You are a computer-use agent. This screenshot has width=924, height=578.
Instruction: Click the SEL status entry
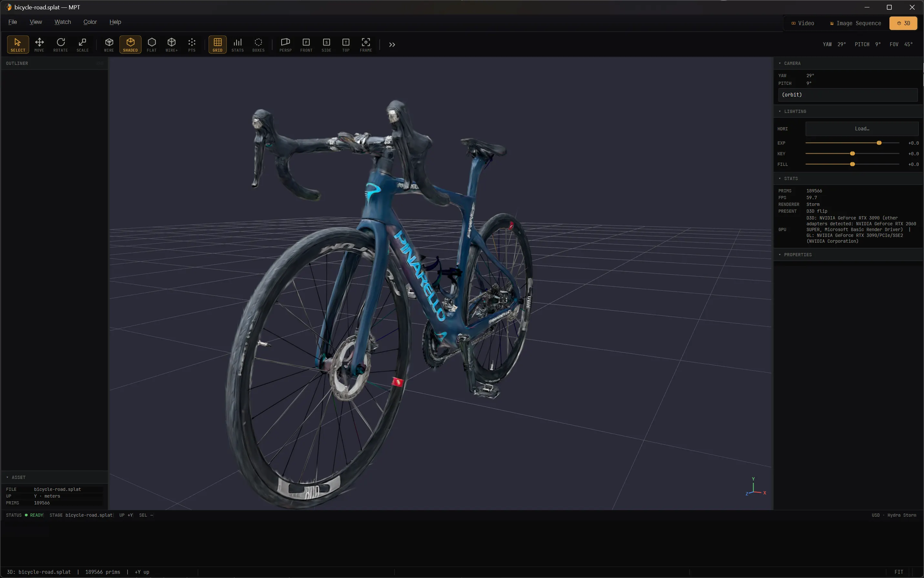146,515
